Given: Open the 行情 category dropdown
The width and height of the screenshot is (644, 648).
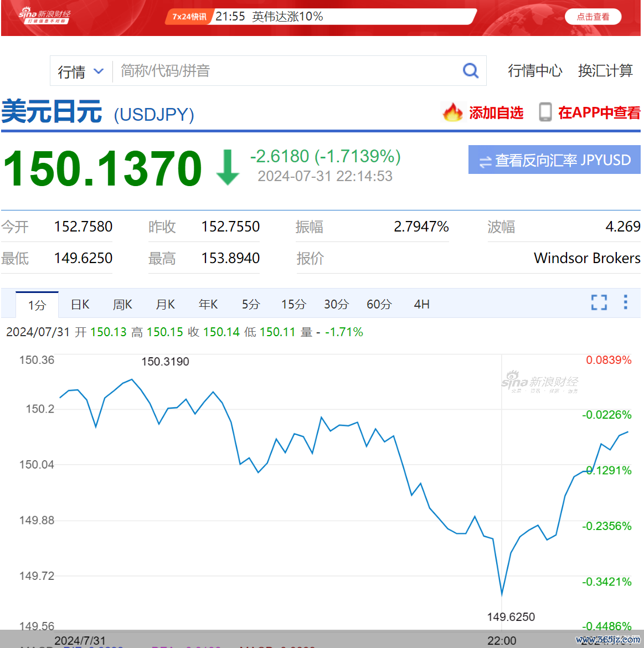Looking at the screenshot, I should tap(81, 70).
